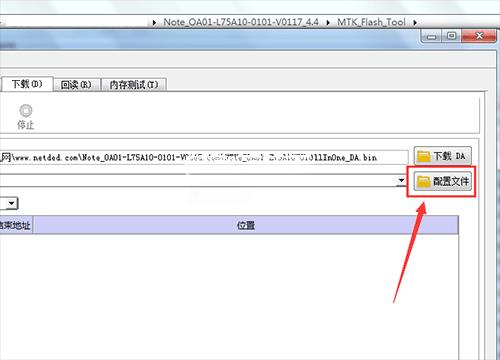The height and width of the screenshot is (360, 500).
Task: Click the 位置 column header
Action: [x=246, y=225]
